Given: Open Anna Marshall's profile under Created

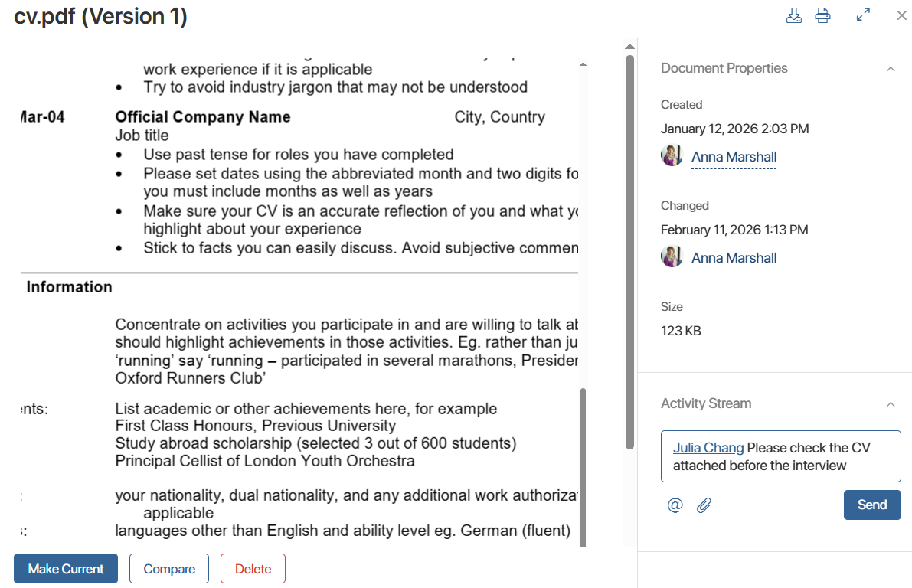Looking at the screenshot, I should [x=734, y=157].
